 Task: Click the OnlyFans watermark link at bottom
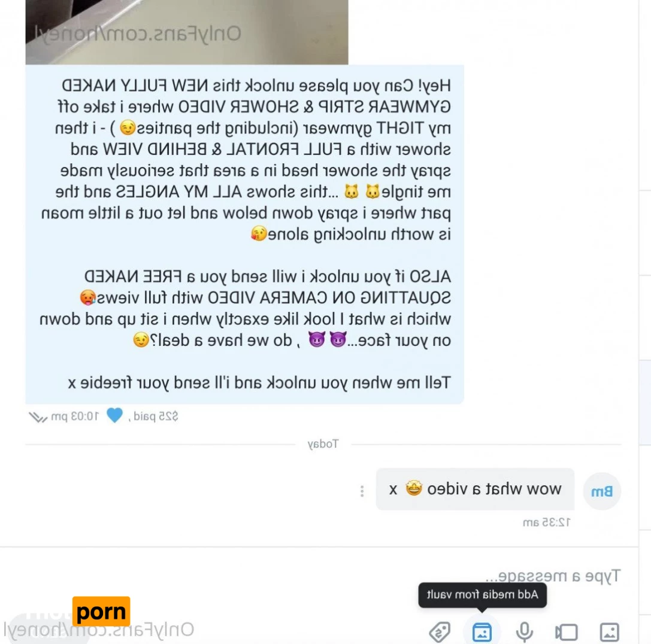tap(99, 630)
